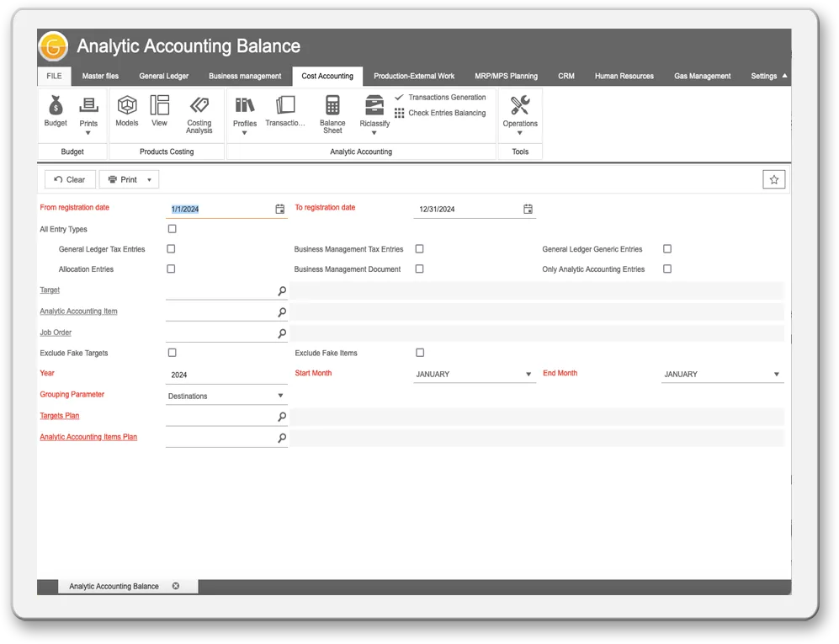Click the Target field search magnifier

point(282,291)
